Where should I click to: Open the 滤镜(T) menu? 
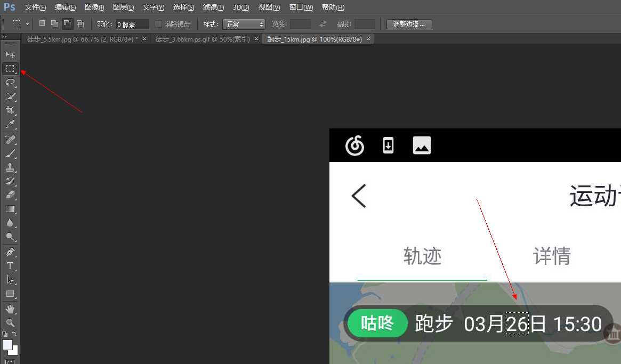[x=213, y=7]
